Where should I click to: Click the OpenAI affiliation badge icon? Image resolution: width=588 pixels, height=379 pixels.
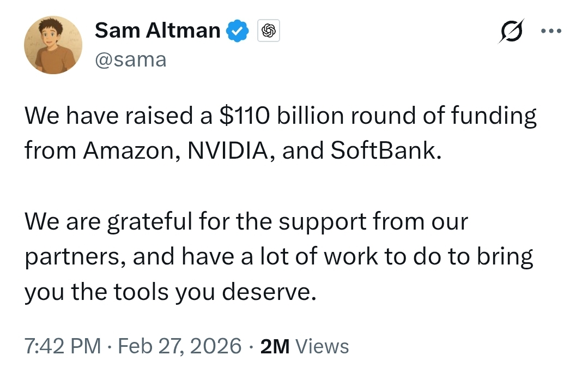(x=268, y=32)
